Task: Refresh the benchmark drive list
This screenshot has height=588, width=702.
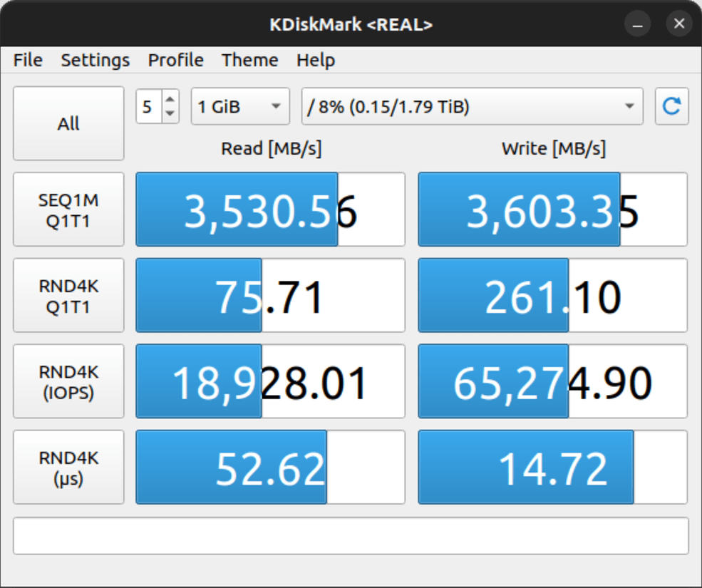Action: [x=671, y=106]
